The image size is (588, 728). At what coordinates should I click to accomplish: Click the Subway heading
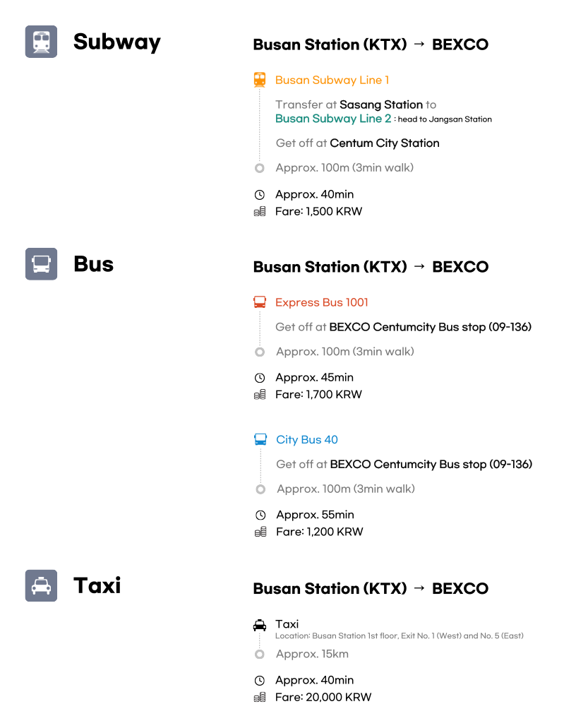pos(117,42)
